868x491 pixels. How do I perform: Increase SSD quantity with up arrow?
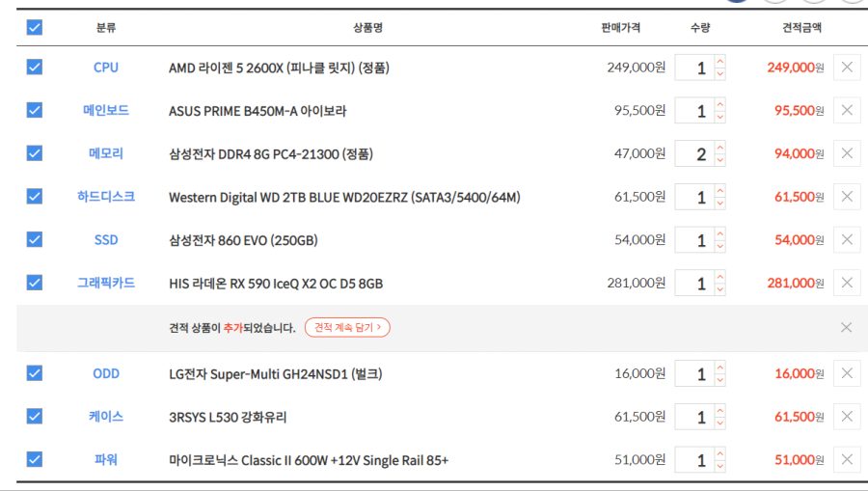tap(720, 233)
